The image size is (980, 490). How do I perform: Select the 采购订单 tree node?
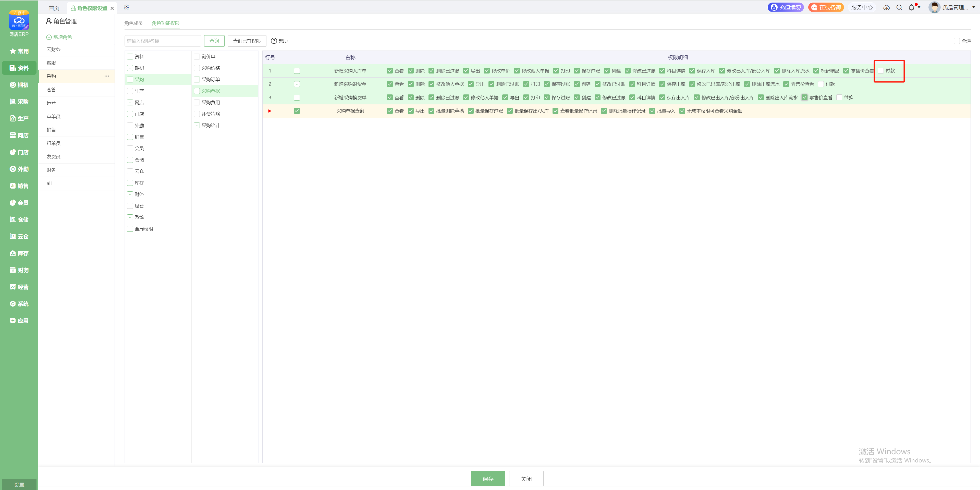point(211,80)
